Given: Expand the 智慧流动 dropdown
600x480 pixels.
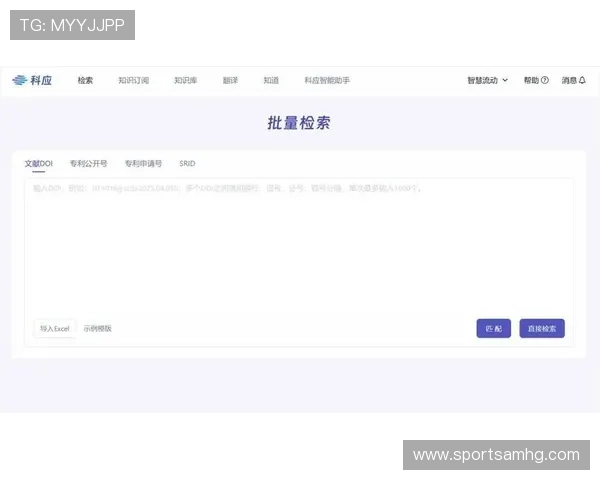Looking at the screenshot, I should coord(488,80).
